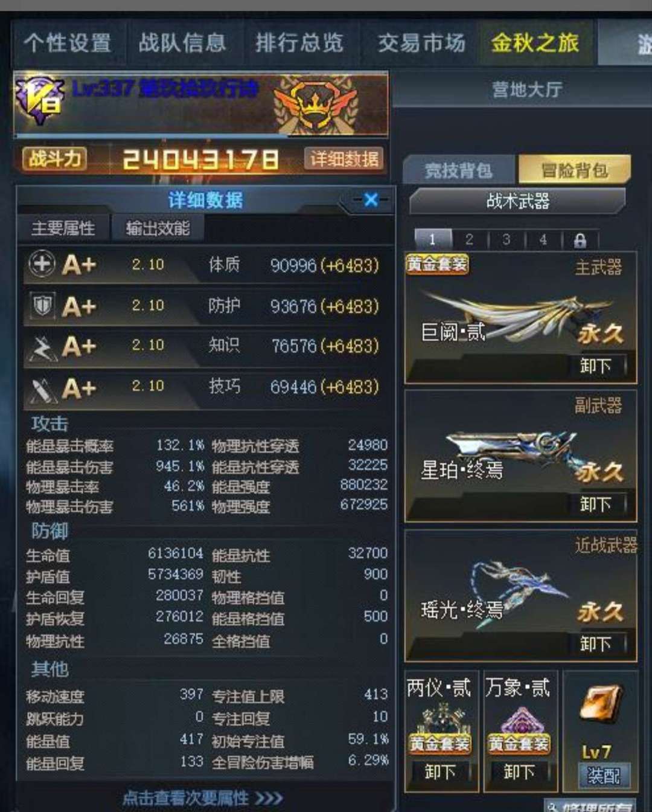Open the 交易市场 menu tab
652x812 pixels.
pos(421,43)
